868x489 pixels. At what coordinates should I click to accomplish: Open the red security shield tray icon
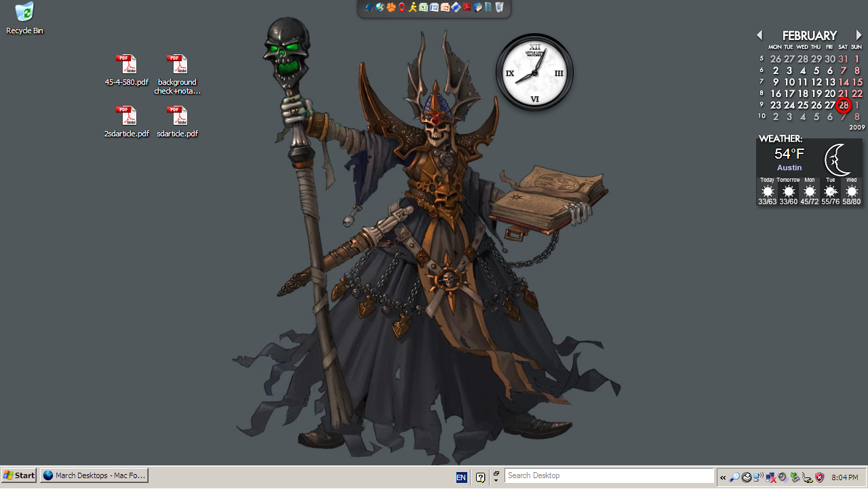[819, 477]
